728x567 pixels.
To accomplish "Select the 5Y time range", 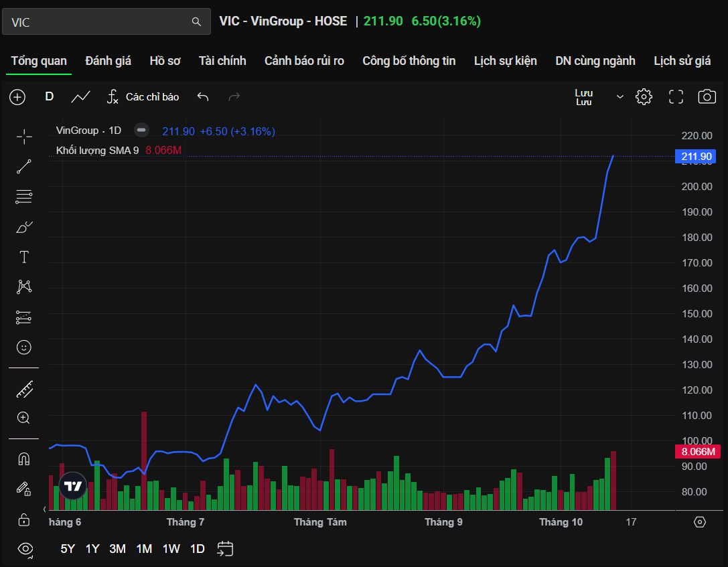I will pyautogui.click(x=68, y=549).
